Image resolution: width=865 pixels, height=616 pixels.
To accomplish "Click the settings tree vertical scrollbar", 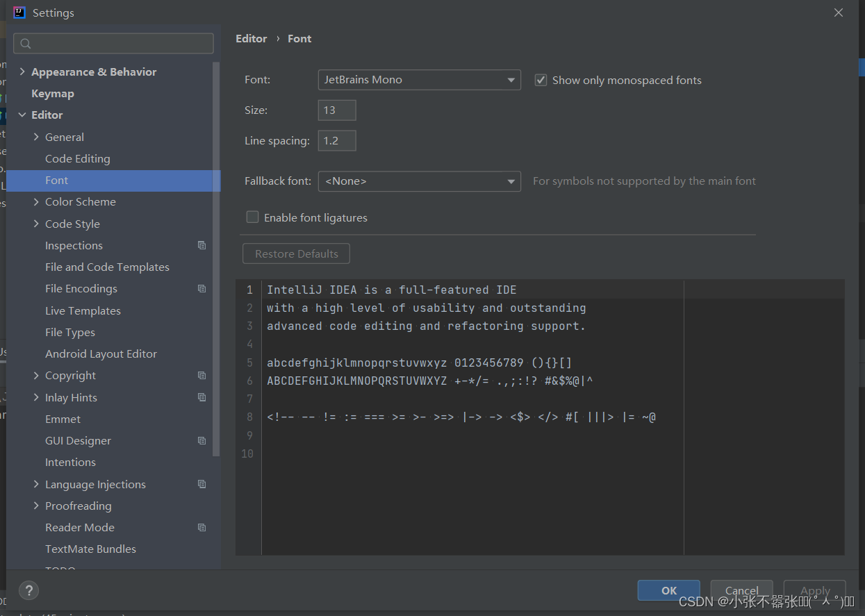I will pos(216,258).
